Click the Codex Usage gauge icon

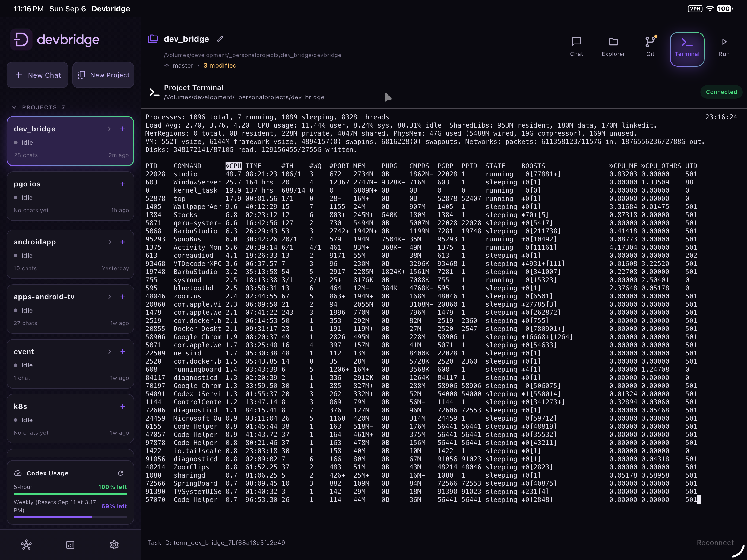[x=18, y=473]
